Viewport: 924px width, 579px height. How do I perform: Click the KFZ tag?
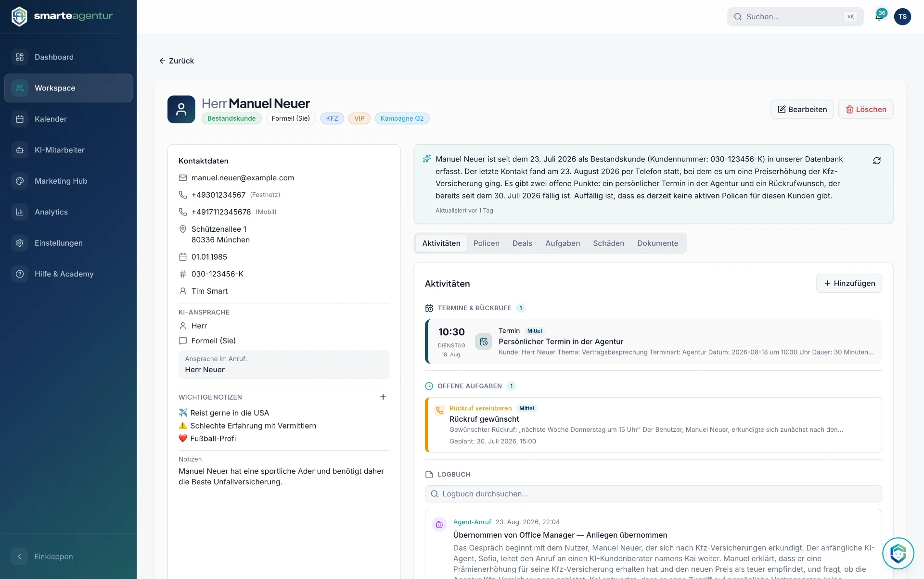(332, 118)
